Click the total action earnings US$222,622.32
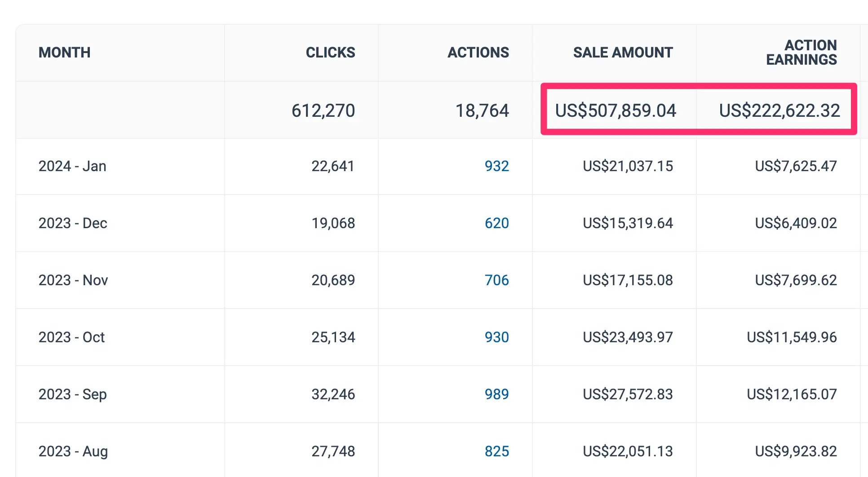The image size is (868, 477). point(779,110)
